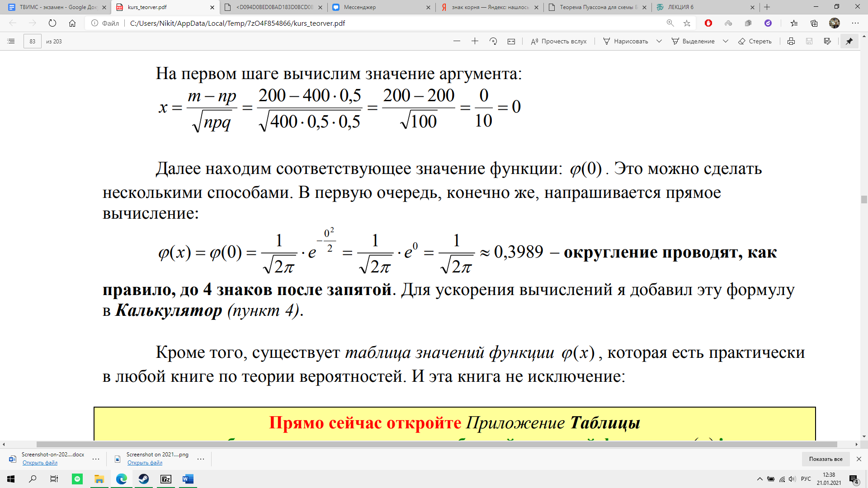Open file link for Screenshot docx download
The width and height of the screenshot is (868, 488).
[x=40, y=463]
